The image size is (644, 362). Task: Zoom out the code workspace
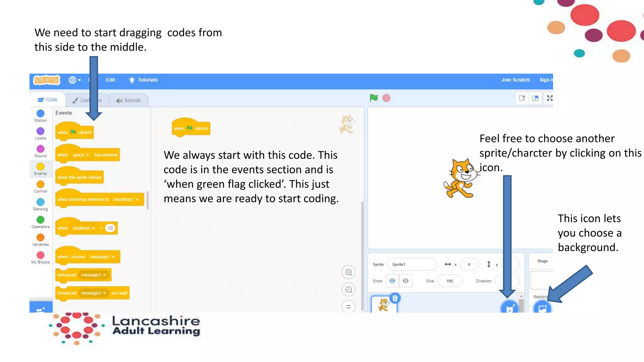point(348,289)
